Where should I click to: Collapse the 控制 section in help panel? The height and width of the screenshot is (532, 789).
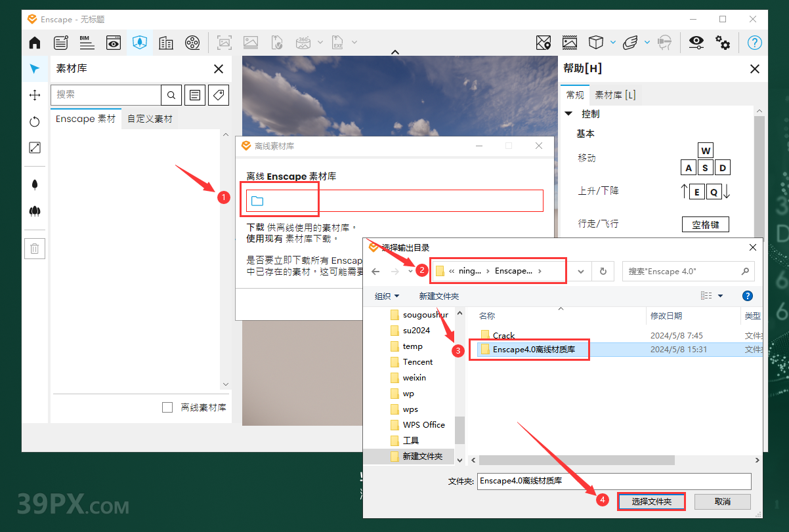pos(569,114)
